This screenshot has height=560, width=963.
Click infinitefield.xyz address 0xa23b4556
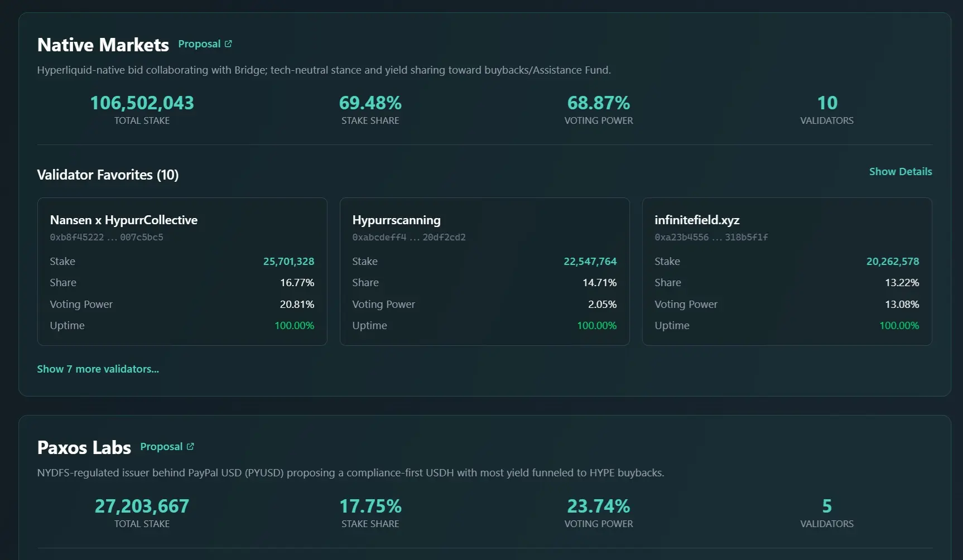tap(711, 237)
